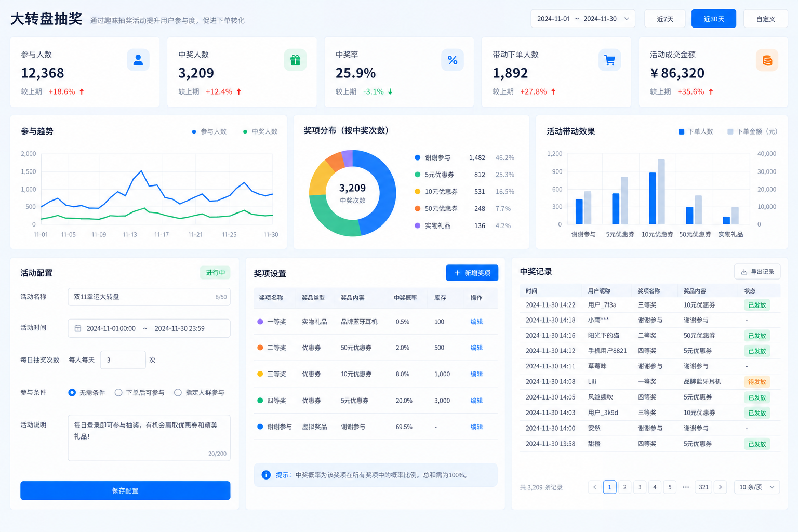Switch to 近7天 time range
This screenshot has height=532, width=798.
(665, 19)
